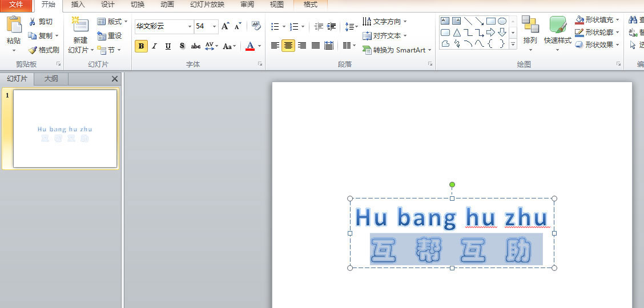Click the Format Painter (格式刷) icon
Viewport: 644px width, 308px height.
coord(33,50)
